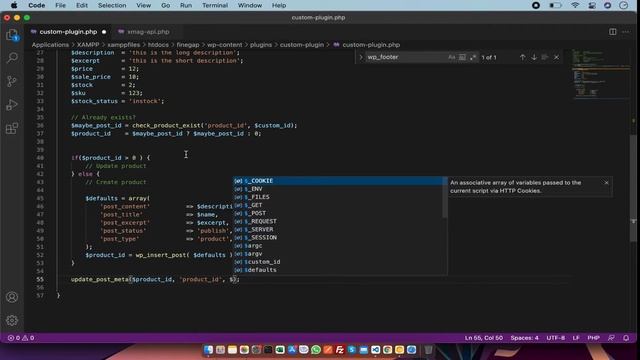Toggle Match Whole Word in find widget
Viewport: 640px width, 360px height.
[462, 57]
